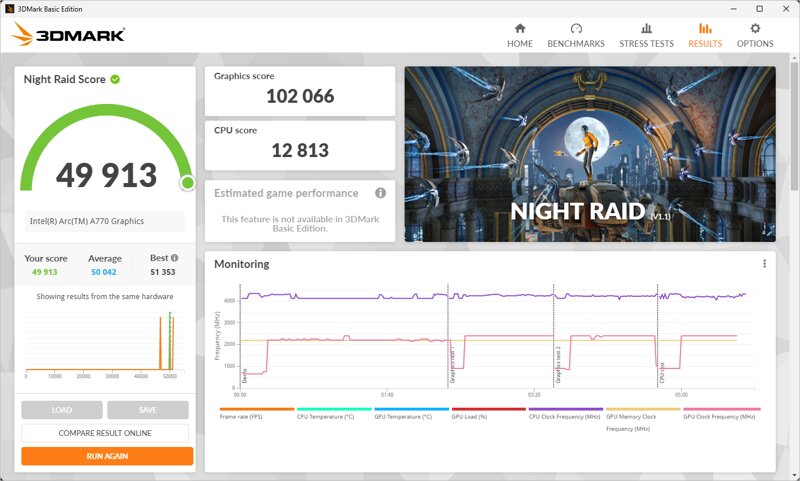Open the OPTIONS tab
This screenshot has height=481, width=800.
click(755, 36)
